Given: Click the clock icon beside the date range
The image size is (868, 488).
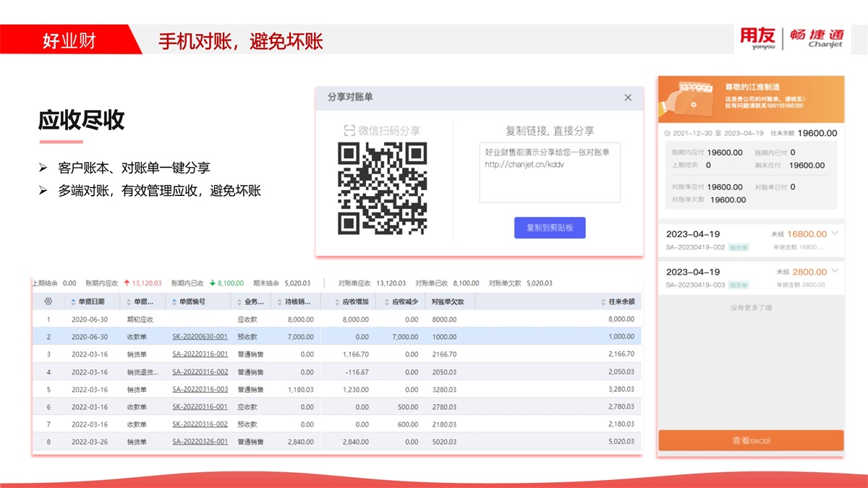Looking at the screenshot, I should click(668, 134).
